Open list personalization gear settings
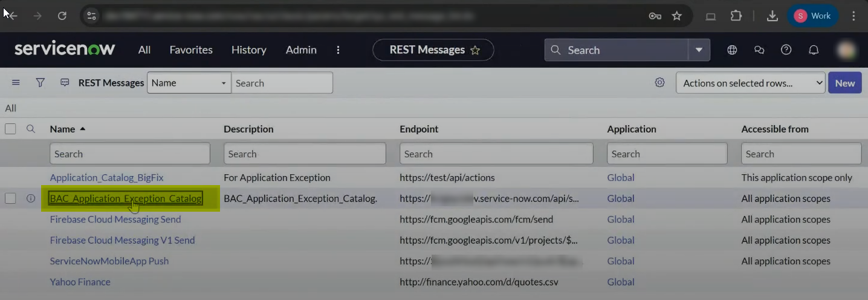This screenshot has height=300, width=868. pos(659,83)
